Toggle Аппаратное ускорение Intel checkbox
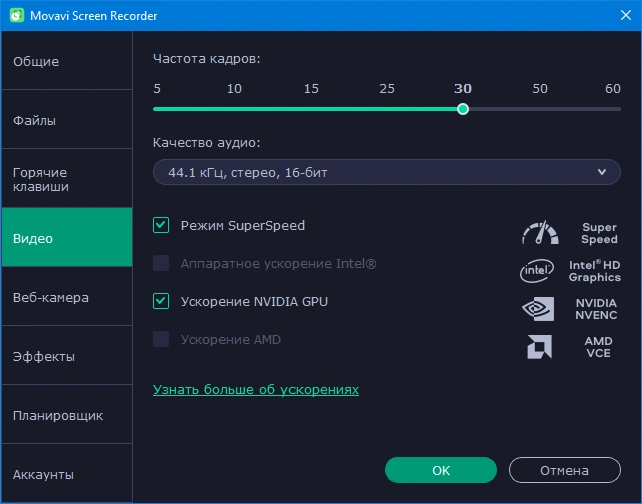Image resolution: width=642 pixels, height=504 pixels. pyautogui.click(x=161, y=263)
